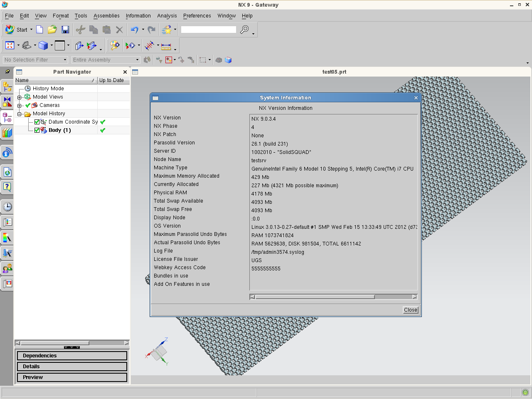
Task: Open the Help question-mark sidebar tab
Action: pos(7,187)
